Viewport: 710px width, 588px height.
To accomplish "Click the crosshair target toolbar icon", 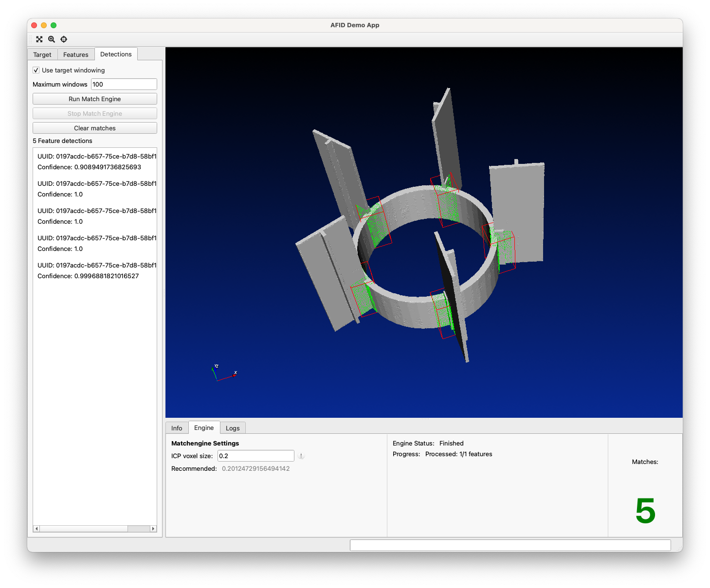I will [x=64, y=39].
